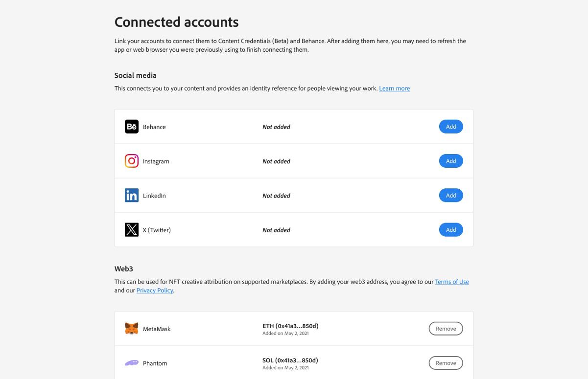Viewport: 588px width, 379px height.
Task: Click the Not added label for LinkedIn
Action: (x=276, y=195)
